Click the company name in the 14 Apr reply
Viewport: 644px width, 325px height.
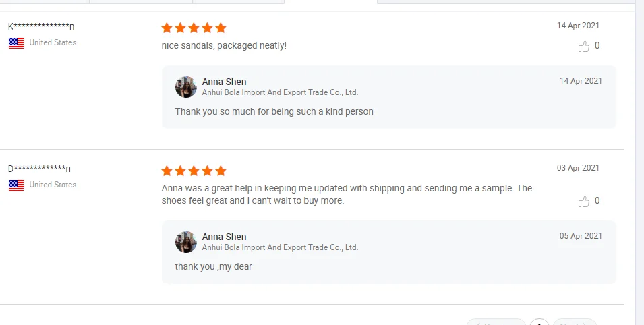280,92
